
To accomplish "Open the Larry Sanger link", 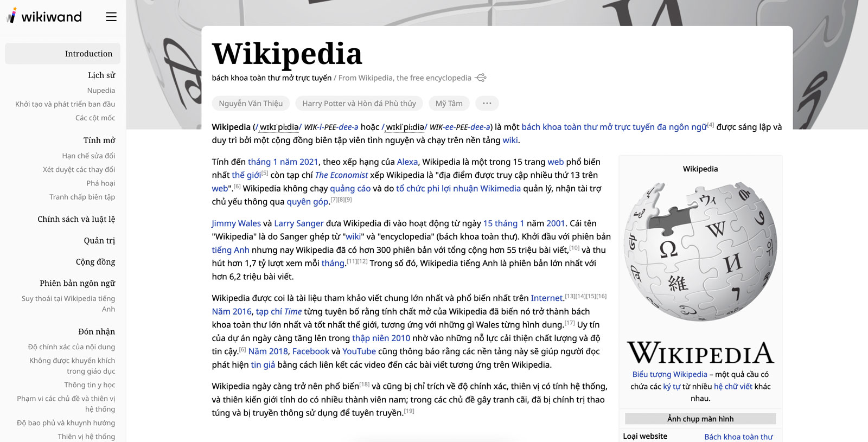I will click(299, 223).
